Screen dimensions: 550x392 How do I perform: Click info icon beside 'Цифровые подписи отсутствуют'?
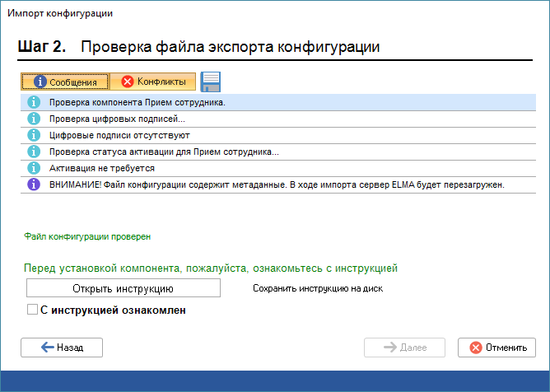point(34,135)
